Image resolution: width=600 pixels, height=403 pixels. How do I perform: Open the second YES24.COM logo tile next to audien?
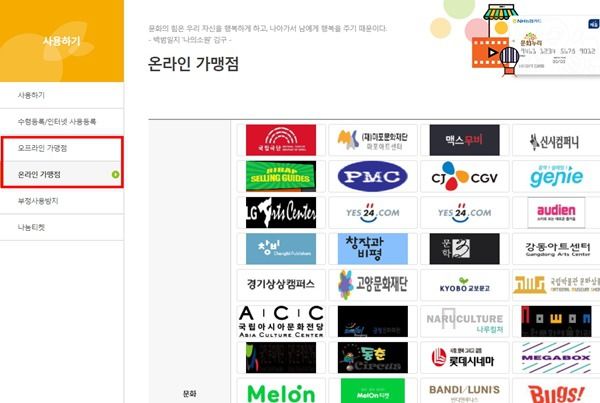tap(464, 212)
